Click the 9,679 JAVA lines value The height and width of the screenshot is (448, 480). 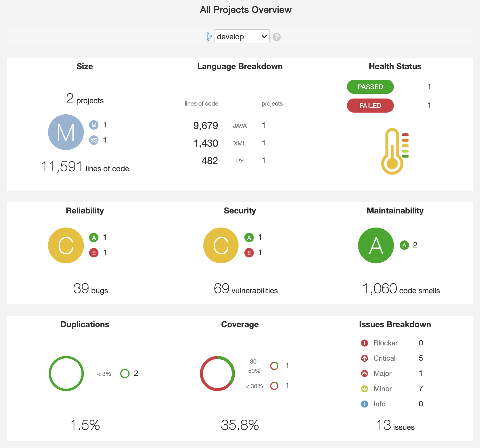(206, 126)
